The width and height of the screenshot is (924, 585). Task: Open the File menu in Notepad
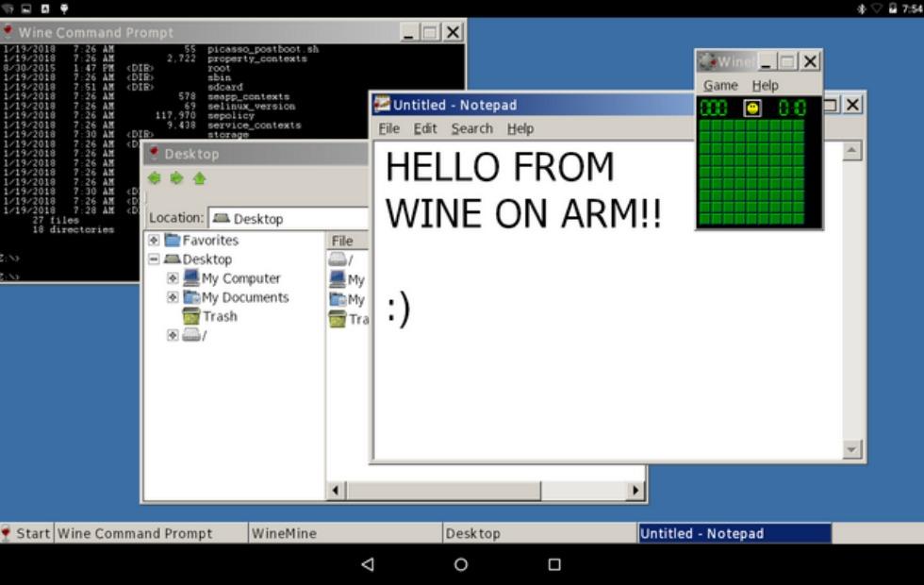pos(388,128)
